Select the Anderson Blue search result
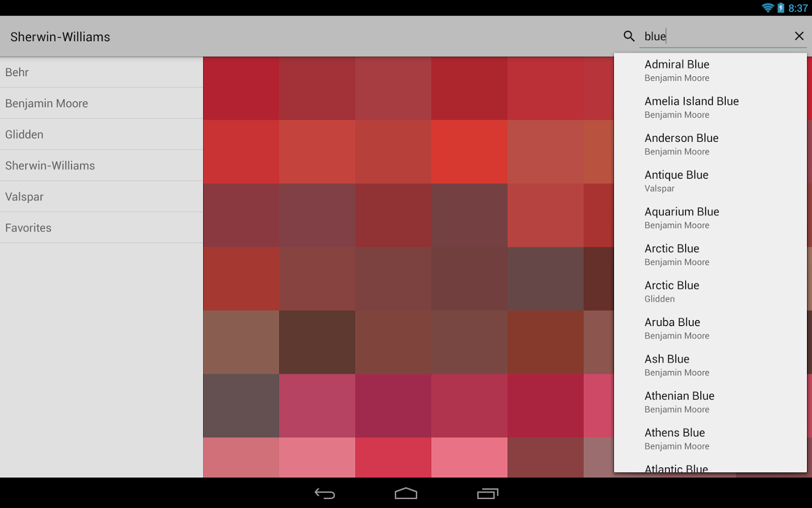Screen dimensions: 812x508 (710, 144)
